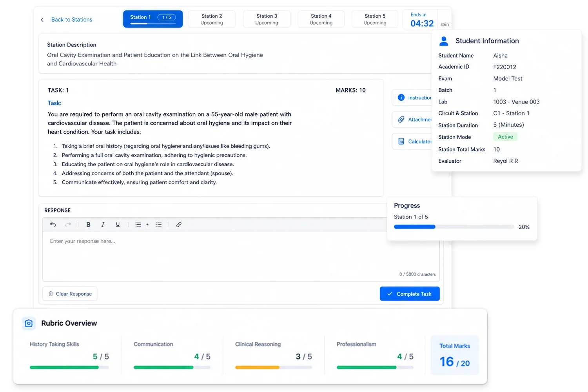Click the Attachments paperclip icon
Screen dimensions: 588x392
click(401, 120)
